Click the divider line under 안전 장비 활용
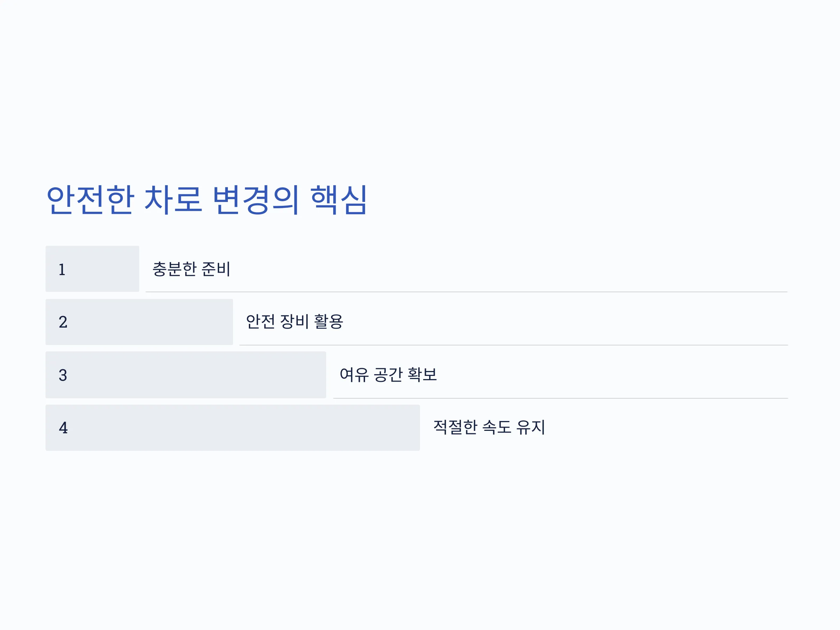This screenshot has width=840, height=630. point(513,345)
